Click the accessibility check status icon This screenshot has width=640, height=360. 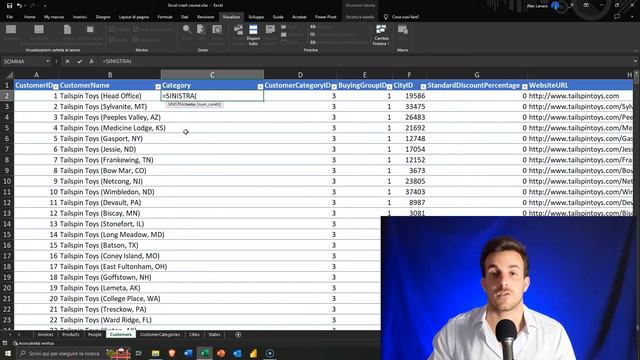15,344
